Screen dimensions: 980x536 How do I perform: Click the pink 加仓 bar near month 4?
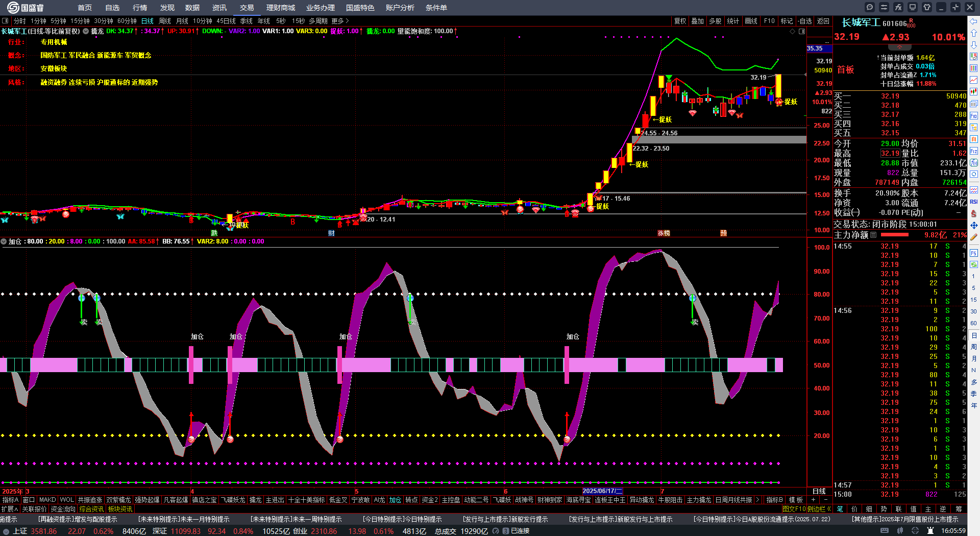pyautogui.click(x=191, y=365)
